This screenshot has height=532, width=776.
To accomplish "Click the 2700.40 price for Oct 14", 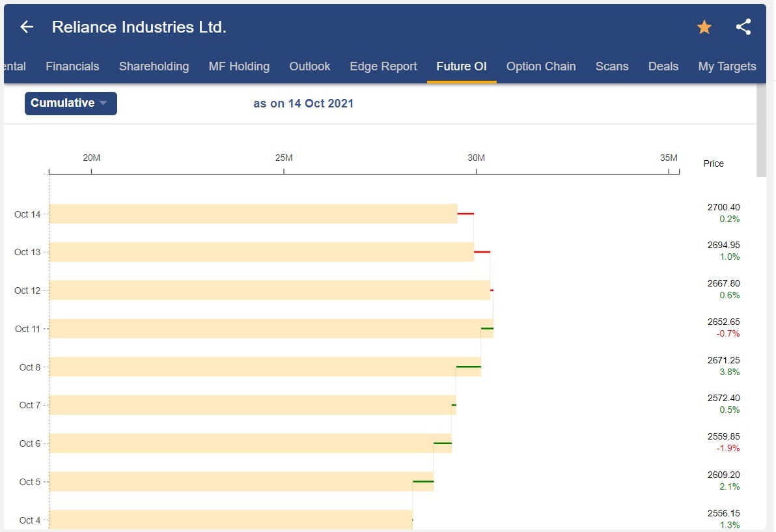I will click(725, 207).
